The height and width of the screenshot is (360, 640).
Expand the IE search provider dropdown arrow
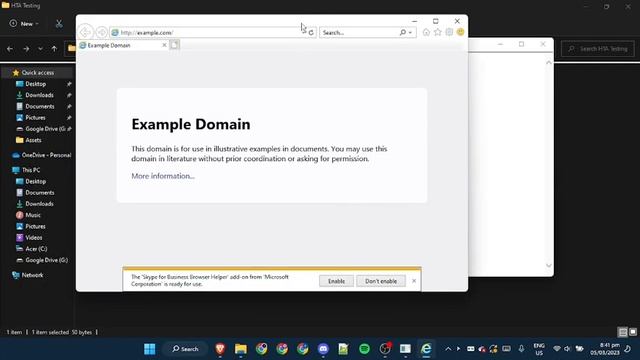(x=410, y=33)
